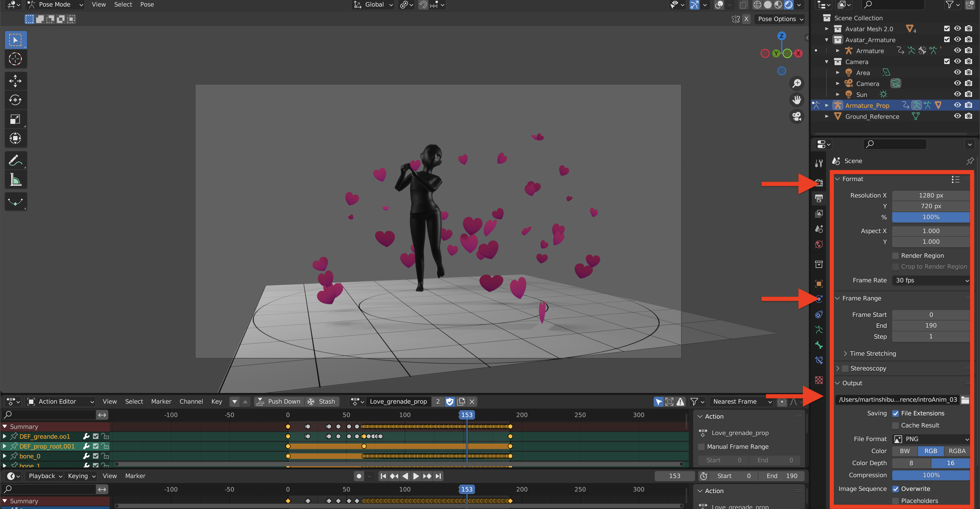Adjust the Compression 100% slider
Screen dimensions: 980x509
[931, 475]
